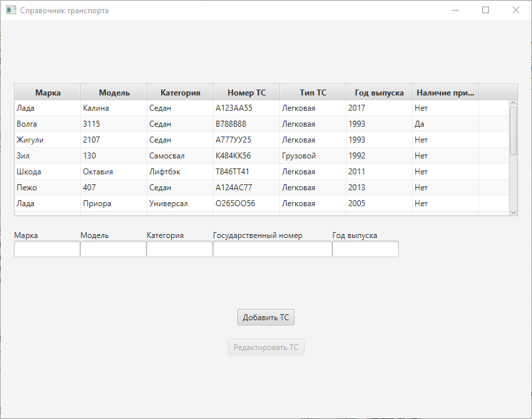Click the Модель input field
Image resolution: width=532 pixels, height=419 pixels.
tap(113, 249)
